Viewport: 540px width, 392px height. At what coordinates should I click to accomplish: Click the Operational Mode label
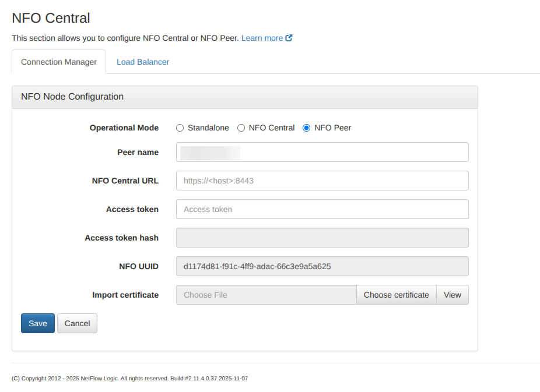pos(124,128)
